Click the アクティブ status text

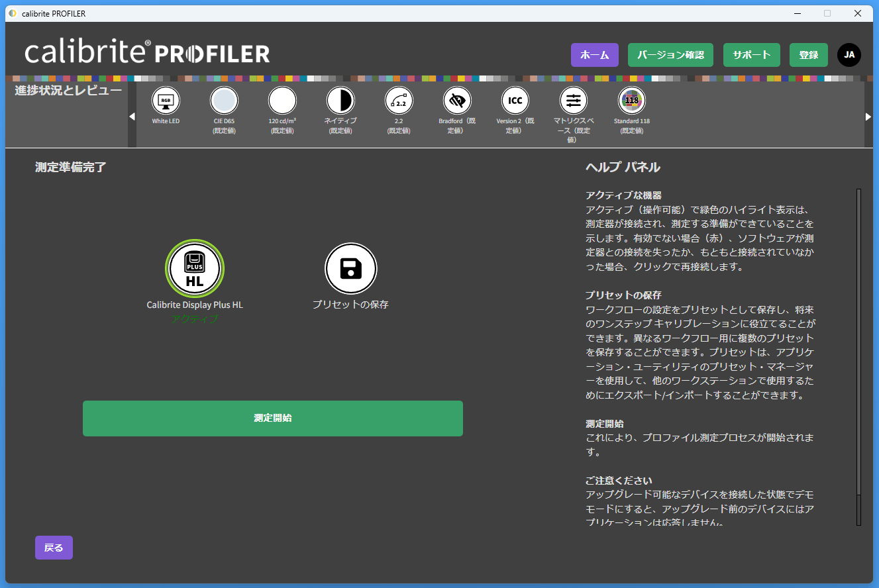click(x=195, y=319)
